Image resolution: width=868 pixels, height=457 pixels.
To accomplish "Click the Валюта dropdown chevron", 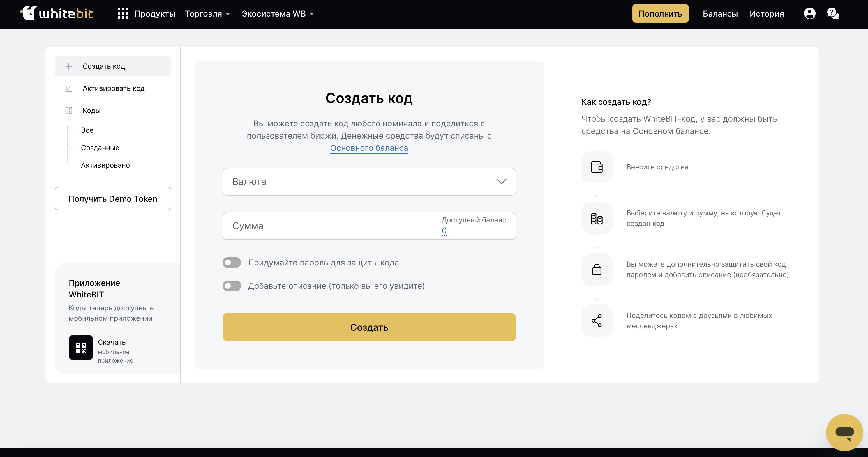I will tap(501, 182).
